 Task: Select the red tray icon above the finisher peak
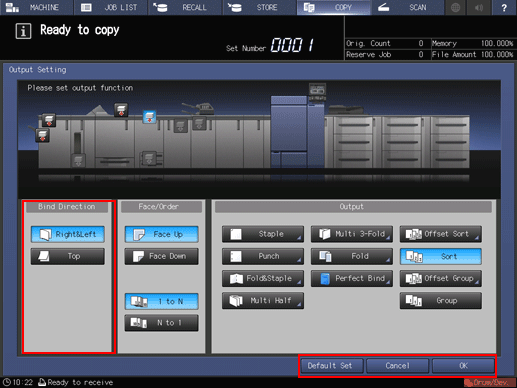coord(121,110)
